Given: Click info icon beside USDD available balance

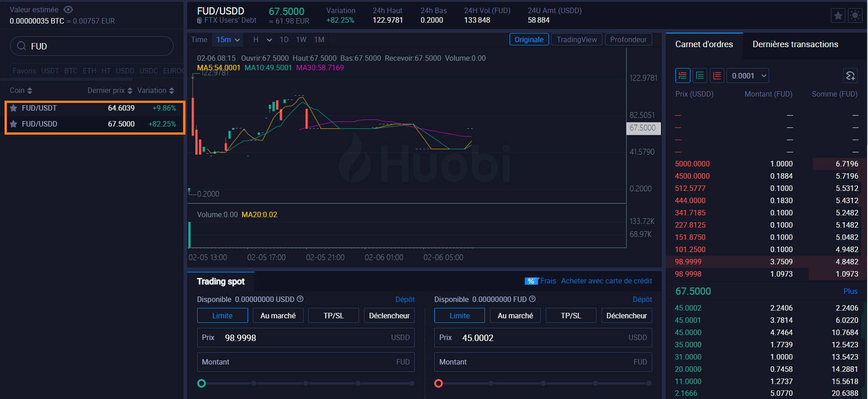Looking at the screenshot, I should pyautogui.click(x=300, y=299).
